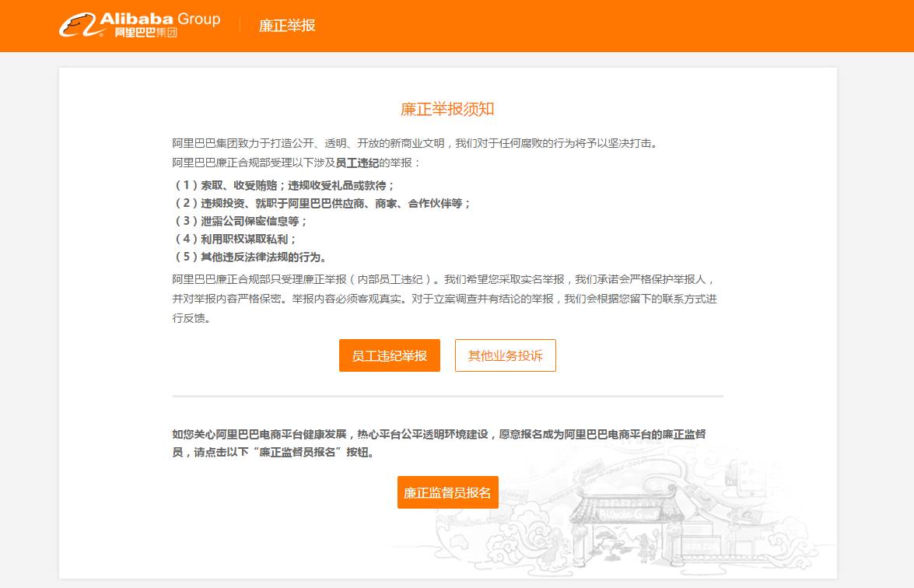Click the paragraph starting 如您关心阿里巴巴电商平台
Viewport: 914px width, 588px height.
point(439,443)
